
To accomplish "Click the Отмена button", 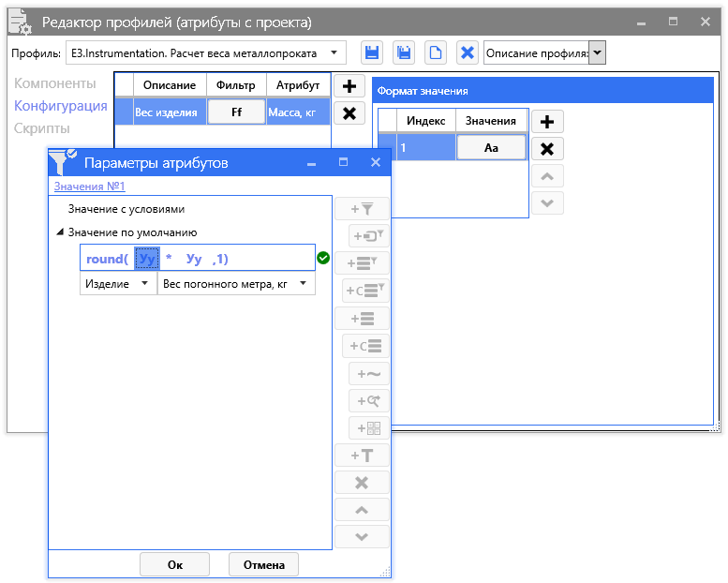I will 263,564.
